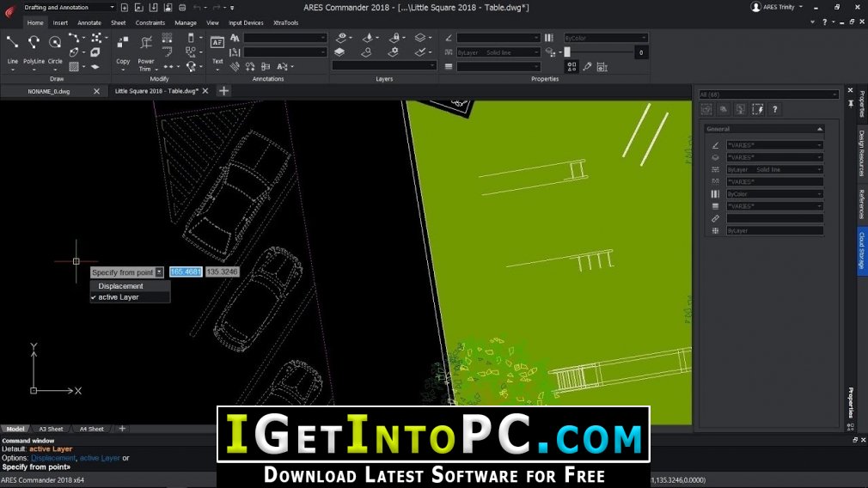Viewport: 868px width, 488px height.
Task: Open the Constraints ribbon tab
Action: (150, 22)
